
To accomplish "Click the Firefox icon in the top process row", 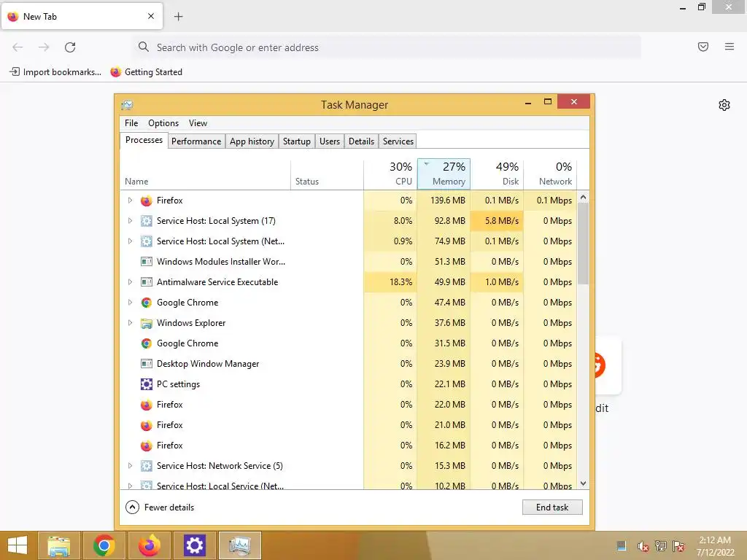I will [146, 201].
